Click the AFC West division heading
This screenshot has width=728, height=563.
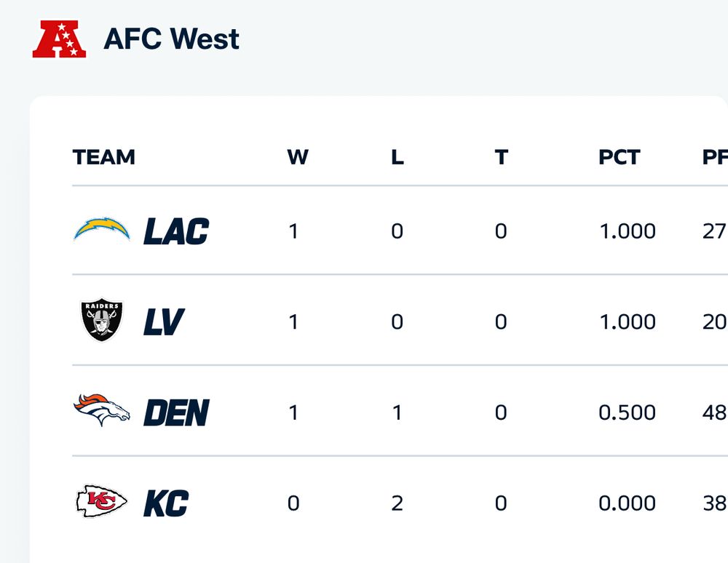click(x=172, y=39)
